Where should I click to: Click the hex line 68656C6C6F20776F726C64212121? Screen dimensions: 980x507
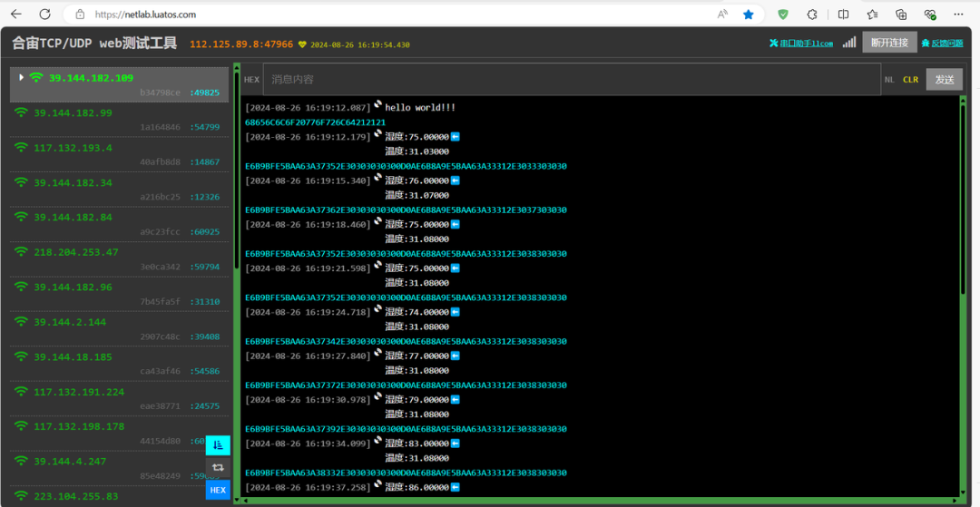pyautogui.click(x=316, y=122)
